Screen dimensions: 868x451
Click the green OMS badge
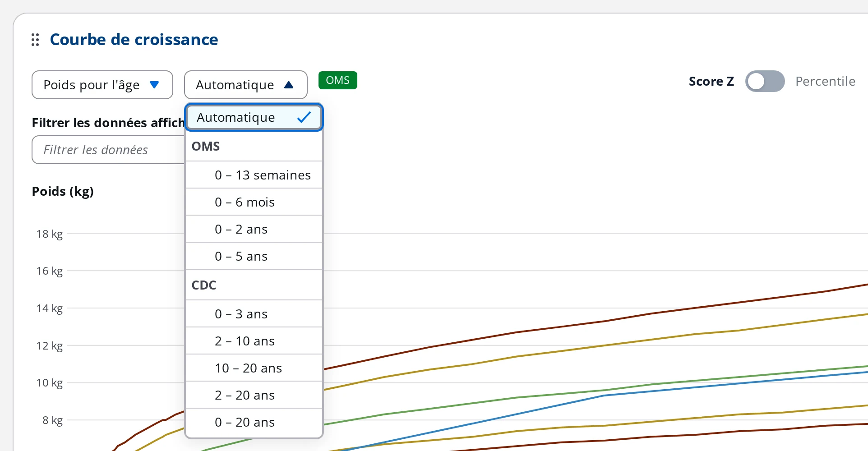click(338, 80)
